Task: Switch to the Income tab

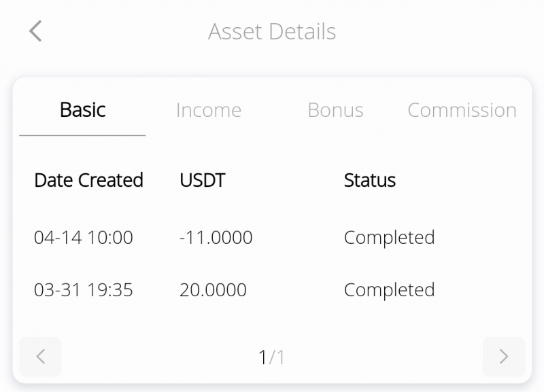Action: tap(209, 110)
